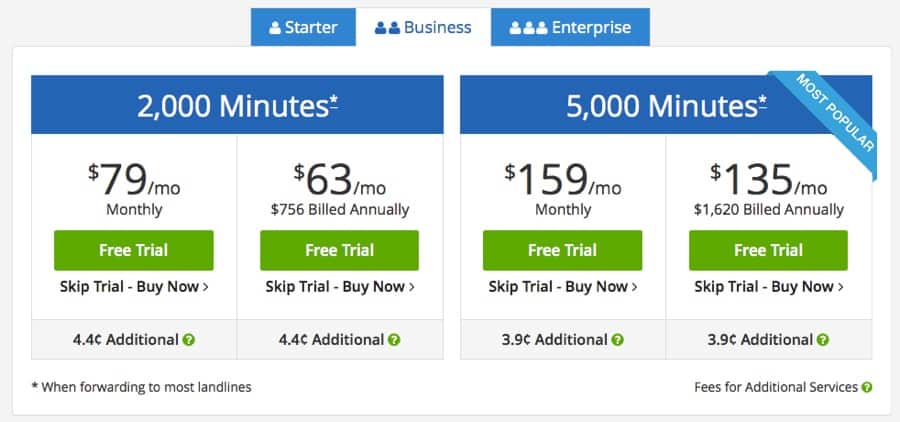The image size is (900, 422).
Task: Click the asterisk after 2,000 Minutes
Action: pyautogui.click(x=333, y=101)
